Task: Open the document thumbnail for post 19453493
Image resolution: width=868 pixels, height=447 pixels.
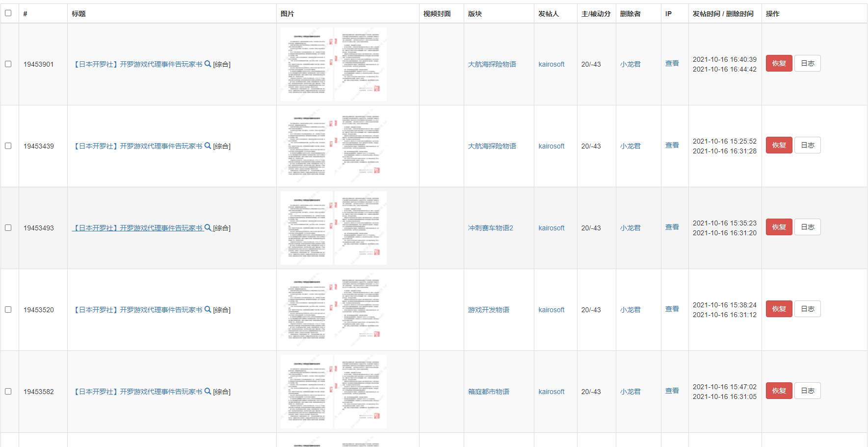Action: pos(334,228)
